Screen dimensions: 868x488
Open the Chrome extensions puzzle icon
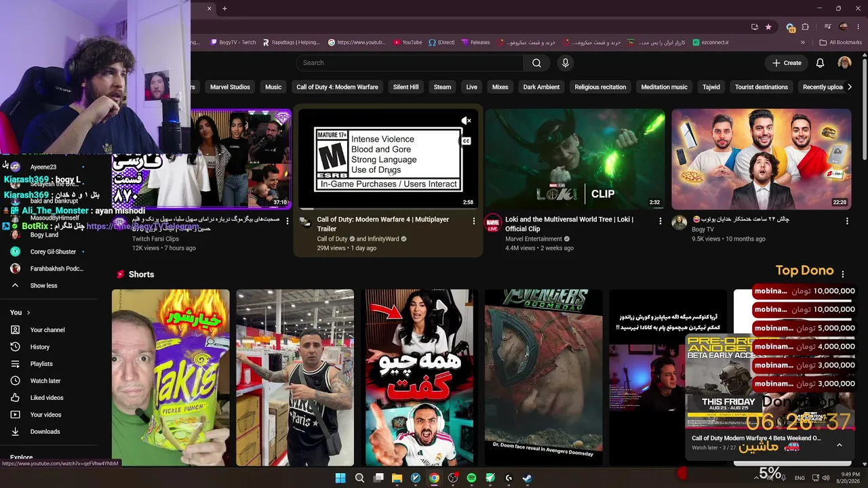806,26
